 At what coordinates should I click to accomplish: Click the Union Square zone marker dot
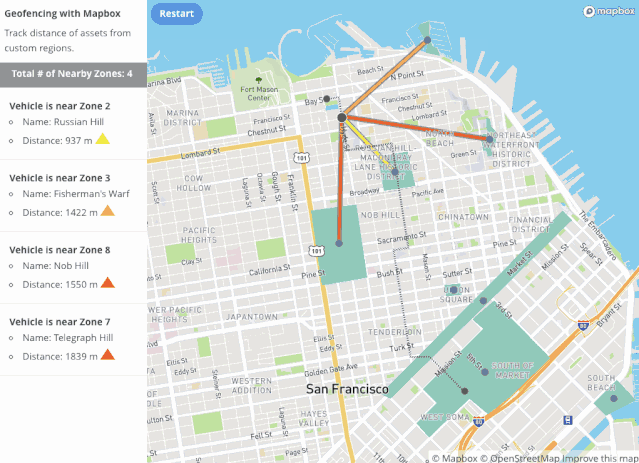pos(454,290)
